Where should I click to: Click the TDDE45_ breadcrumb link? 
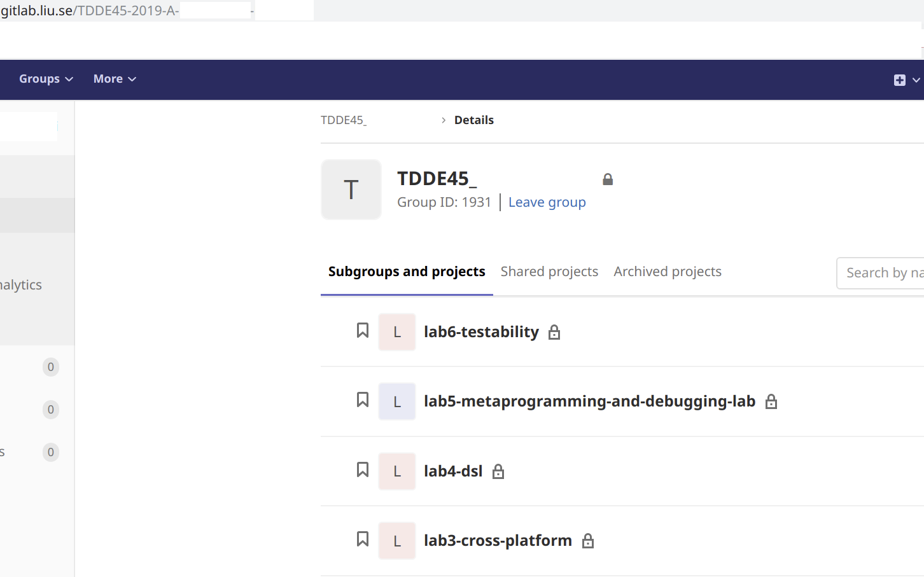(x=344, y=120)
